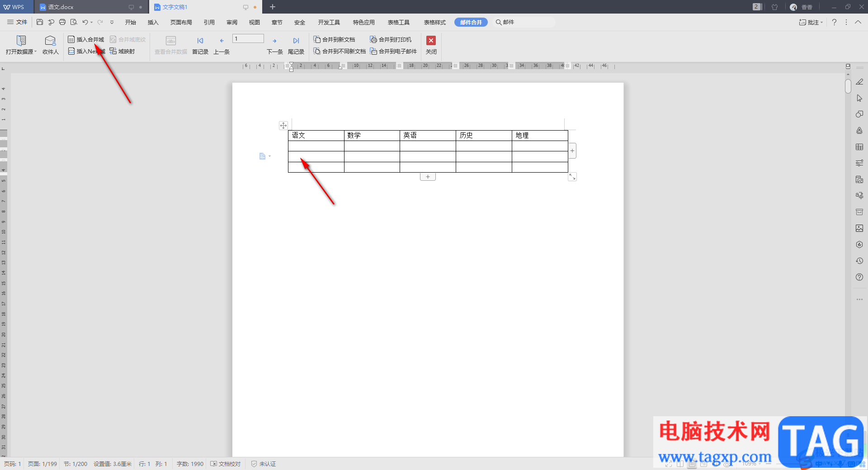Image resolution: width=868 pixels, height=470 pixels.
Task: Click the help circle icon in right sidebar
Action: pos(859,277)
